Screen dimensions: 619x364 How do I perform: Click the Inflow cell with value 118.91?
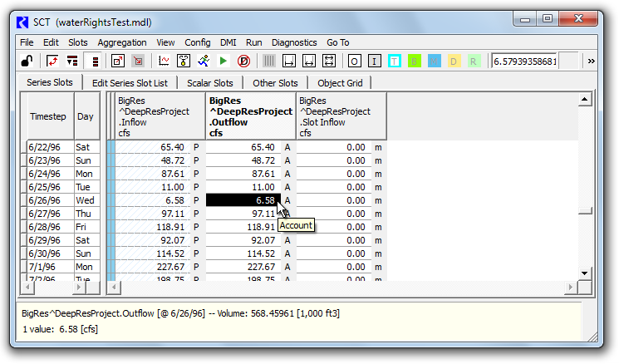[153, 227]
